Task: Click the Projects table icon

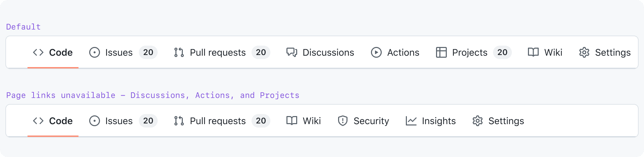Action: tap(441, 52)
